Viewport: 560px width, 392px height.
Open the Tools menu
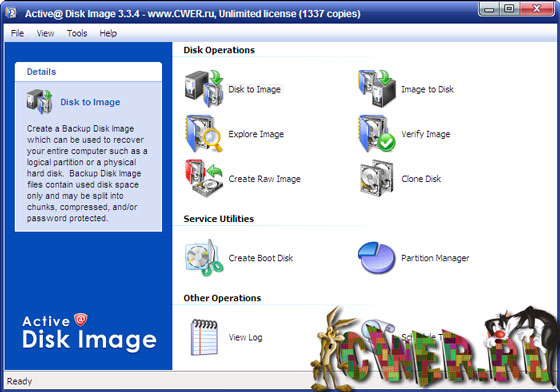point(77,33)
